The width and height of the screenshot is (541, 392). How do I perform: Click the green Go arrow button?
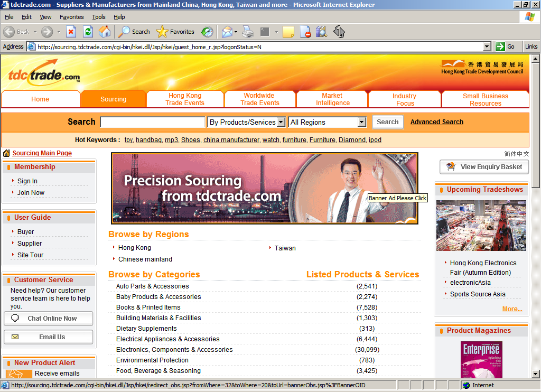click(x=500, y=46)
